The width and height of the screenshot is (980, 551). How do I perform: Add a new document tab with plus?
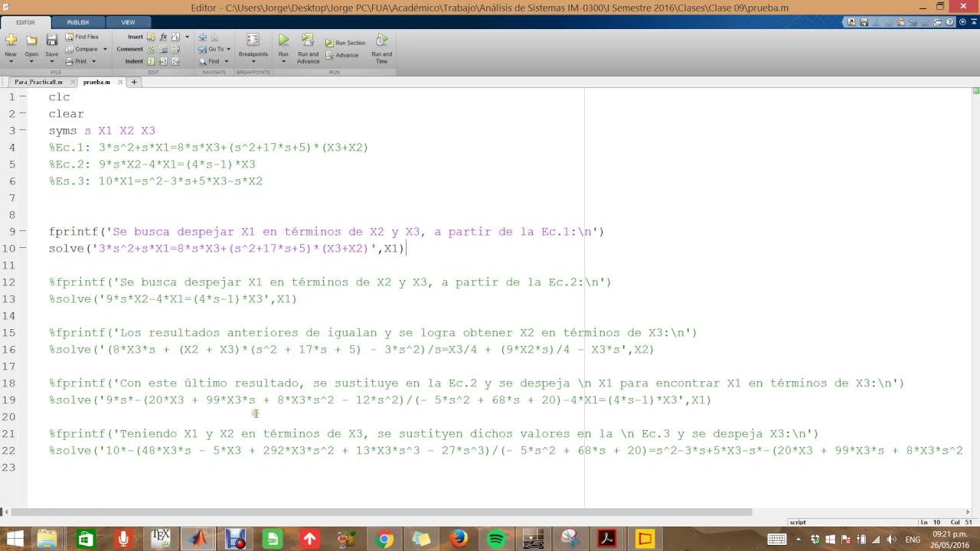134,82
